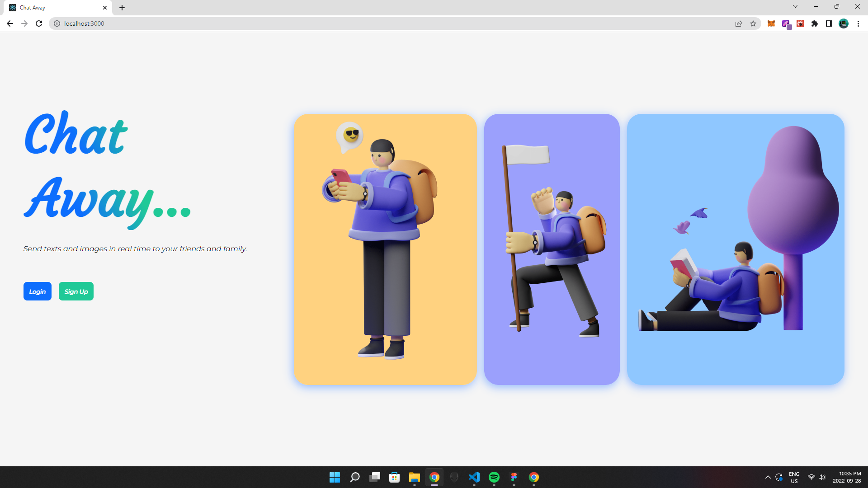Open the Windows Start menu
The height and width of the screenshot is (488, 868).
click(x=335, y=477)
